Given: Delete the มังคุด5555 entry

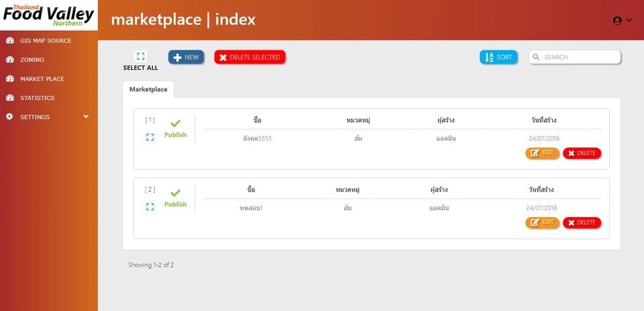Looking at the screenshot, I should coord(582,153).
